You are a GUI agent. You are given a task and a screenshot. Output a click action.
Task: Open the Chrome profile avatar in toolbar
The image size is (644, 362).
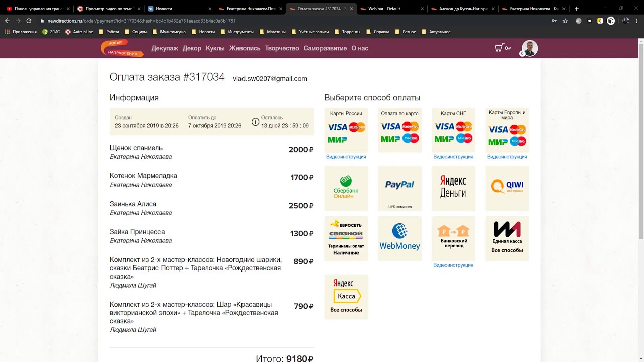tap(626, 21)
